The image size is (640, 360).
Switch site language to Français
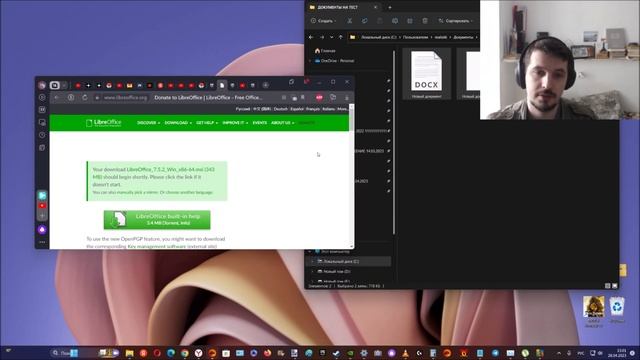[313, 109]
